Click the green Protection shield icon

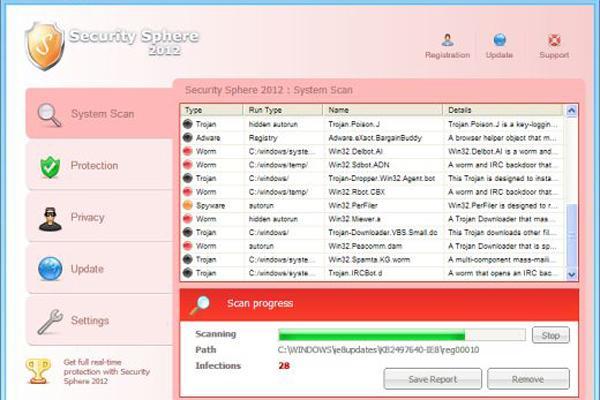(50, 167)
